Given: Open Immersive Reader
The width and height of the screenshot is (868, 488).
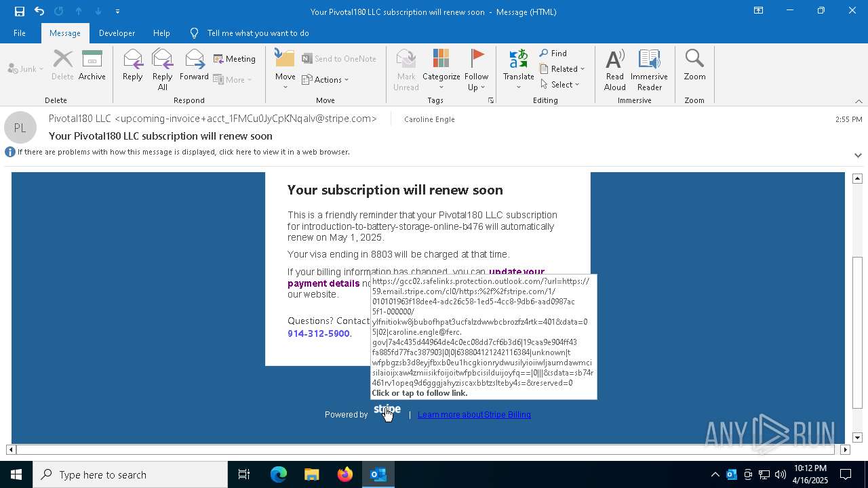Looking at the screenshot, I should pos(649,70).
